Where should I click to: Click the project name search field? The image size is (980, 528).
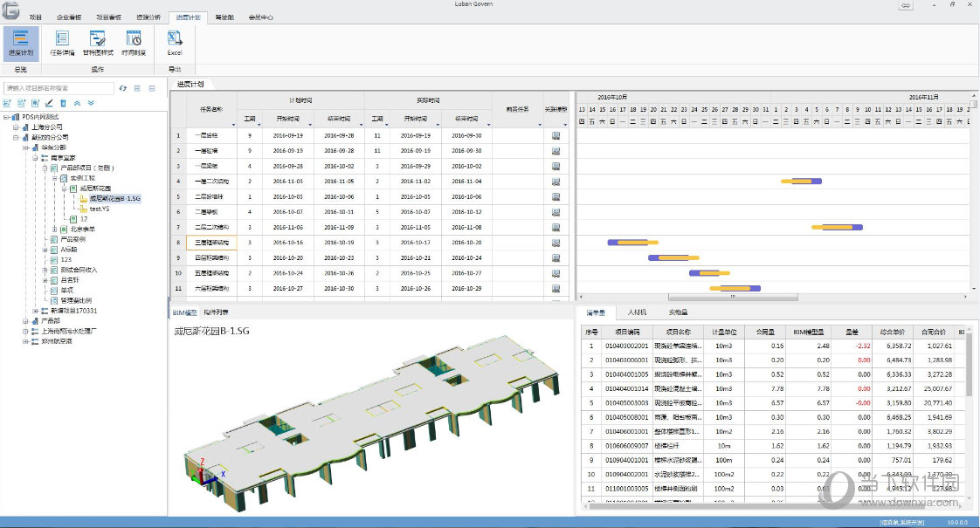tap(58, 88)
